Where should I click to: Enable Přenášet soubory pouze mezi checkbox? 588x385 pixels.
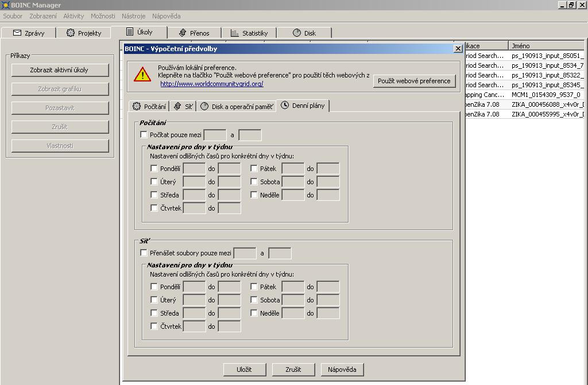[144, 252]
